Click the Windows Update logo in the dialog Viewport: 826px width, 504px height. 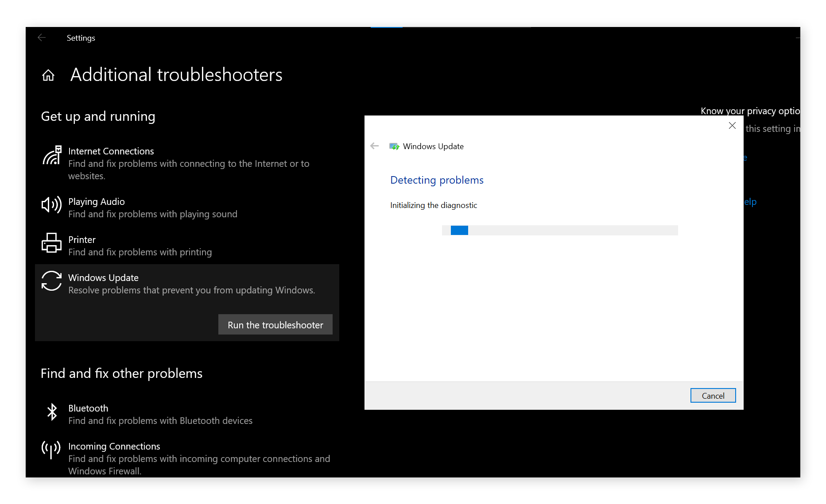coord(394,146)
